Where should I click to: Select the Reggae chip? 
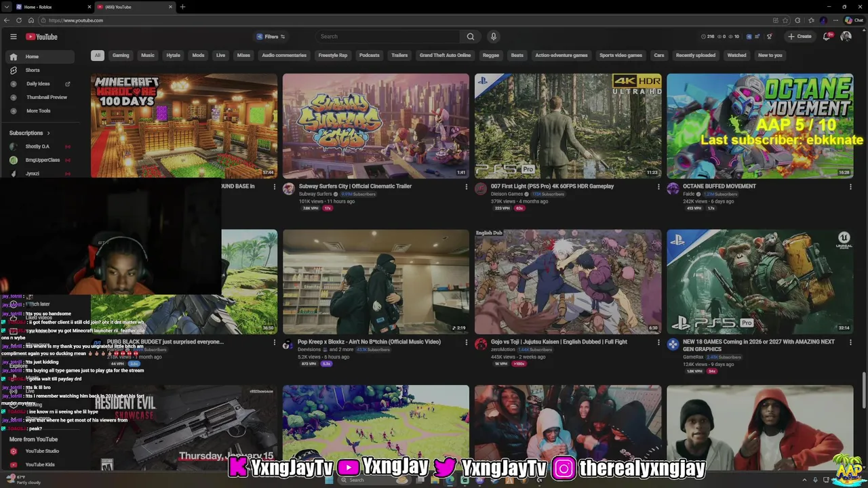491,56
